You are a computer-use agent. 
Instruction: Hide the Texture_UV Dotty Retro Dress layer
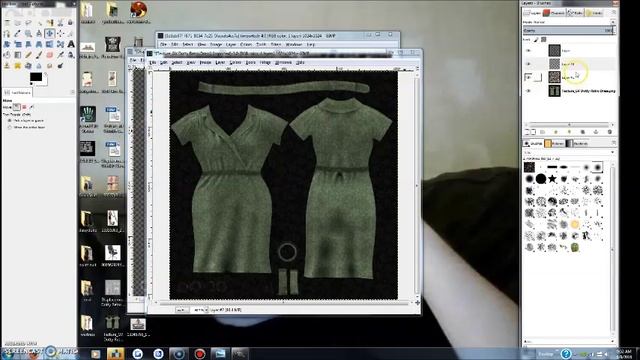tap(528, 91)
